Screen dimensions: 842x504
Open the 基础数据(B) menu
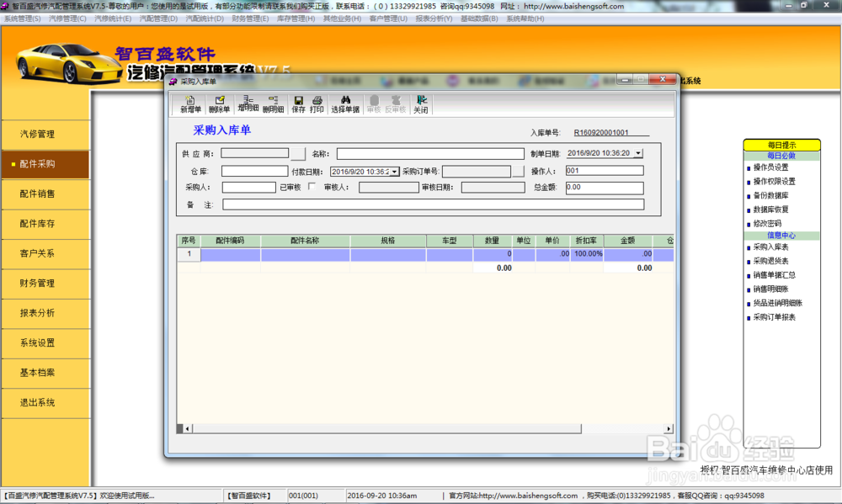(x=479, y=19)
